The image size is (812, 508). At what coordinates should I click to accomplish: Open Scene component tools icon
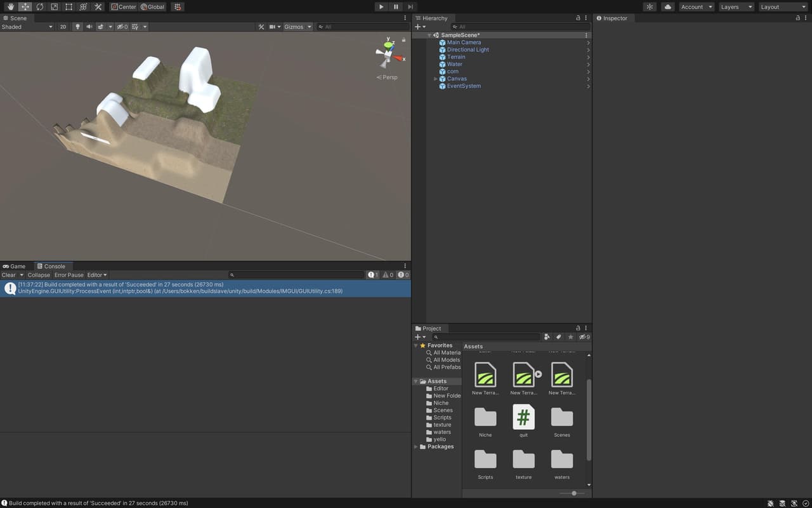(x=261, y=27)
